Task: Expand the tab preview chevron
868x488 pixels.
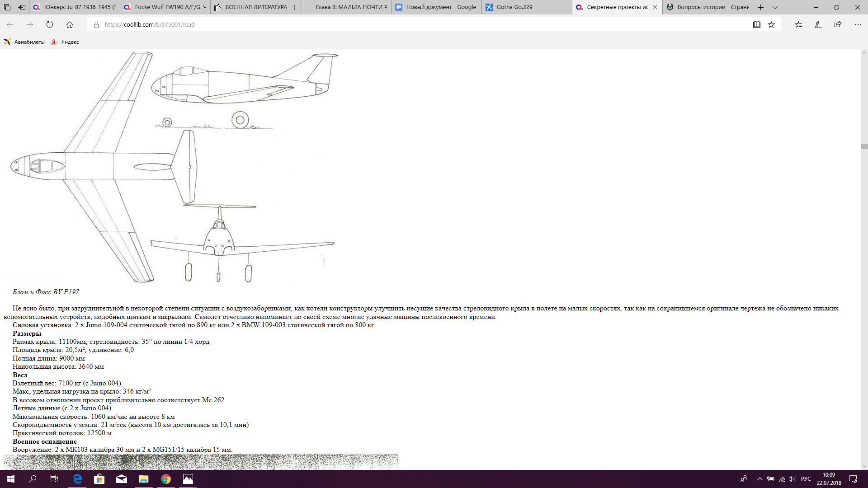Action: (775, 7)
